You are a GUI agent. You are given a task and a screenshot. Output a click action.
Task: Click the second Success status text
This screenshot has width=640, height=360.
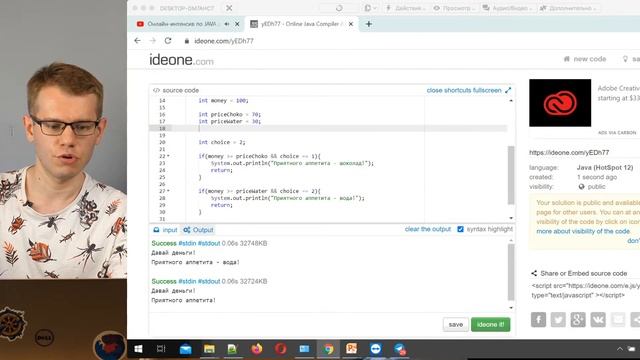click(164, 281)
